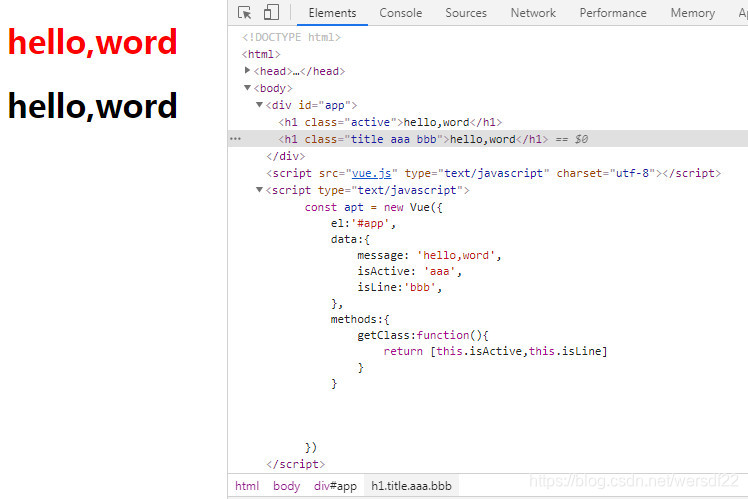This screenshot has width=748, height=499.
Task: Open the three-dot menu beside selected h1 row
Action: tap(235, 139)
